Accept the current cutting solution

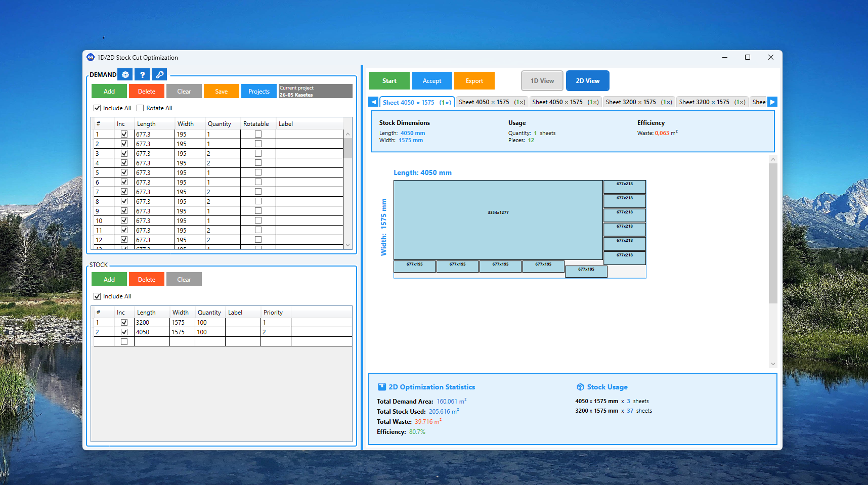tap(431, 80)
